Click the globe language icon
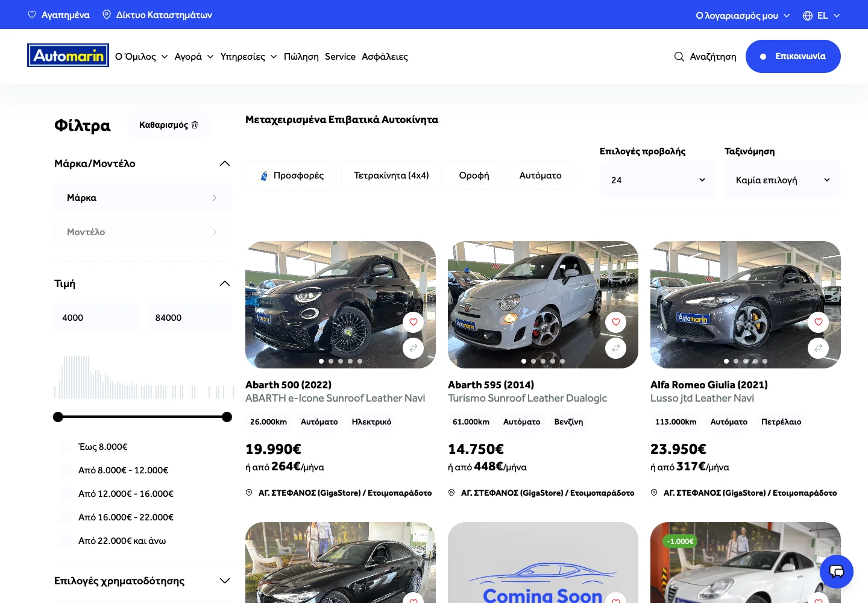 [808, 16]
